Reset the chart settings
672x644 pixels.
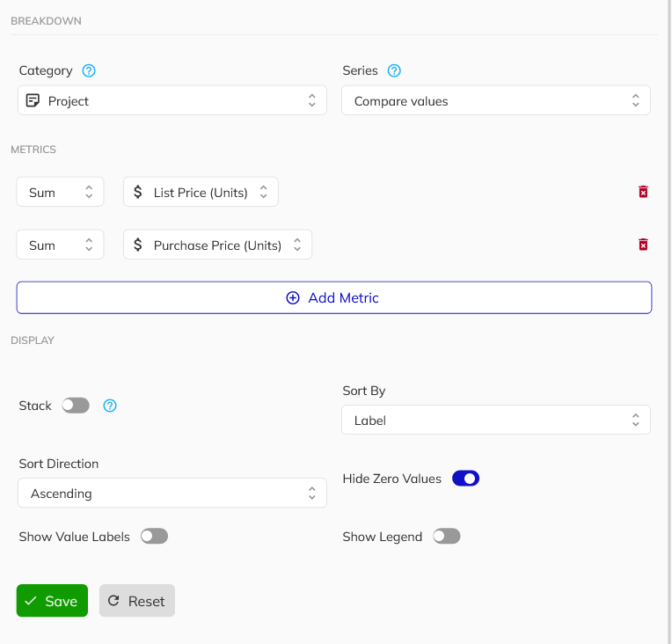click(x=137, y=601)
